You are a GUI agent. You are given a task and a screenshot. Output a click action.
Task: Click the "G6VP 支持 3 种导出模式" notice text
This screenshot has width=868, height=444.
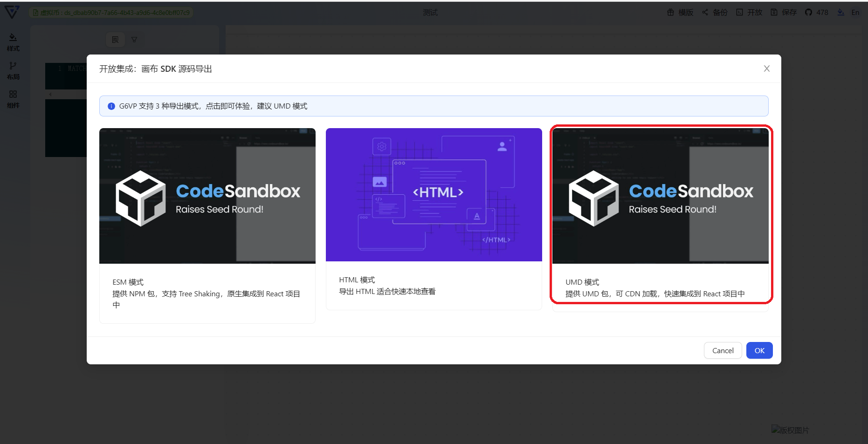point(213,106)
